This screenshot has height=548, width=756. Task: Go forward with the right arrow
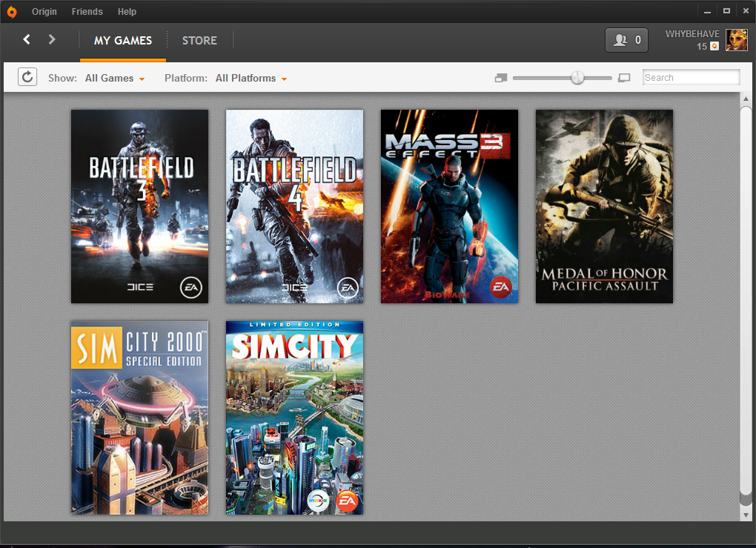[52, 39]
